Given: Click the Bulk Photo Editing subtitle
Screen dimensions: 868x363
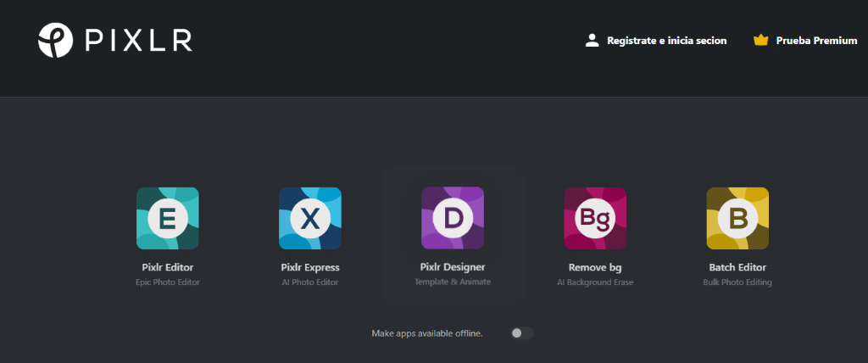Looking at the screenshot, I should 738,282.
